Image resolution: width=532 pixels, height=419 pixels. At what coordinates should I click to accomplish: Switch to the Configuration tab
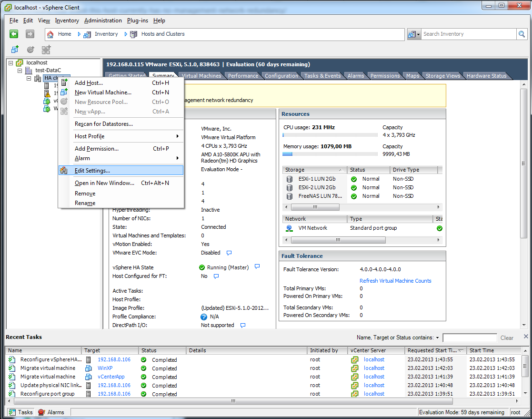281,76
